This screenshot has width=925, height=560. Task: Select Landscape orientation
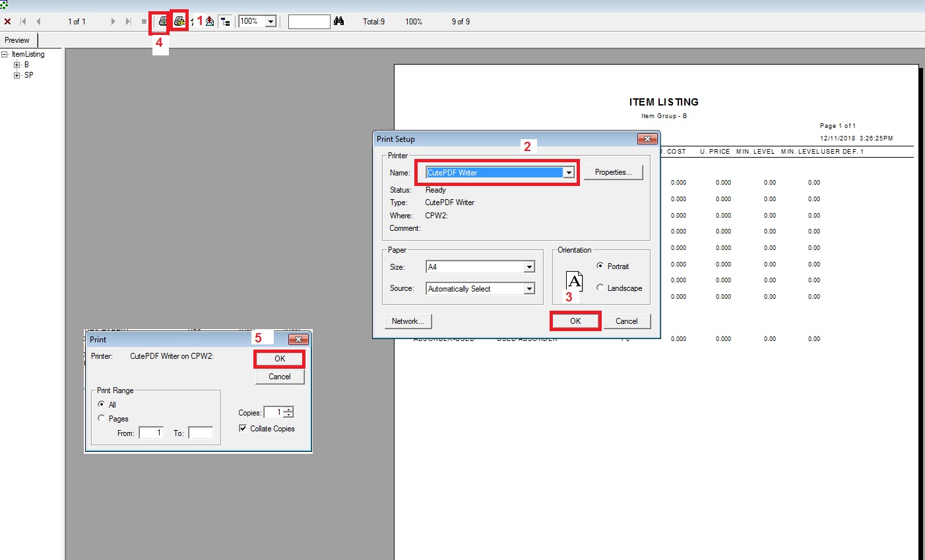(x=600, y=288)
